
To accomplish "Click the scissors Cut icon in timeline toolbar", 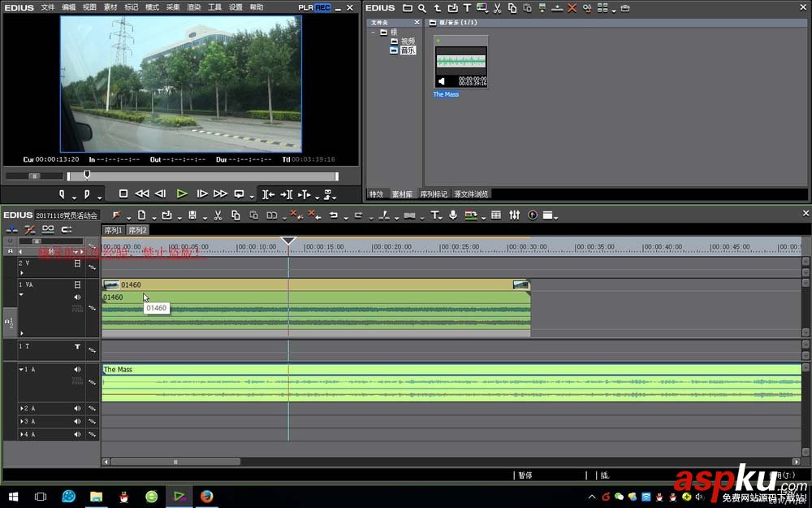I will coord(218,215).
